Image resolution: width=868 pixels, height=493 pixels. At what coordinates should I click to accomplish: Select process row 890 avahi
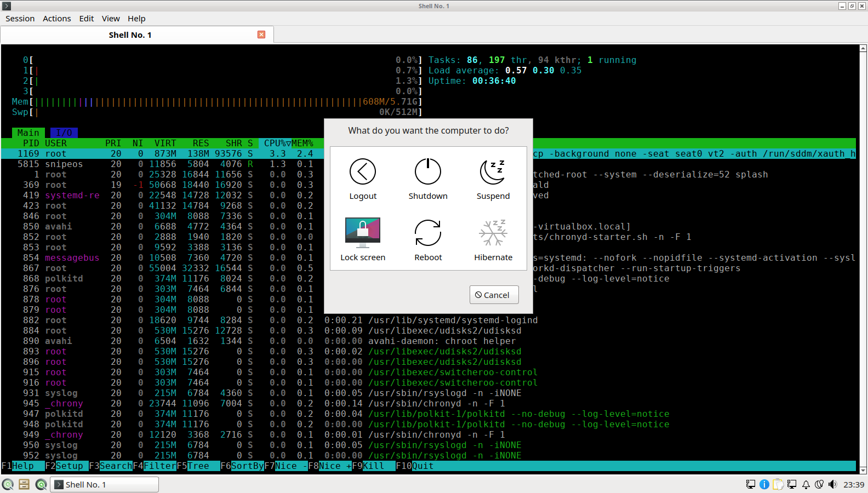[x=429, y=341]
